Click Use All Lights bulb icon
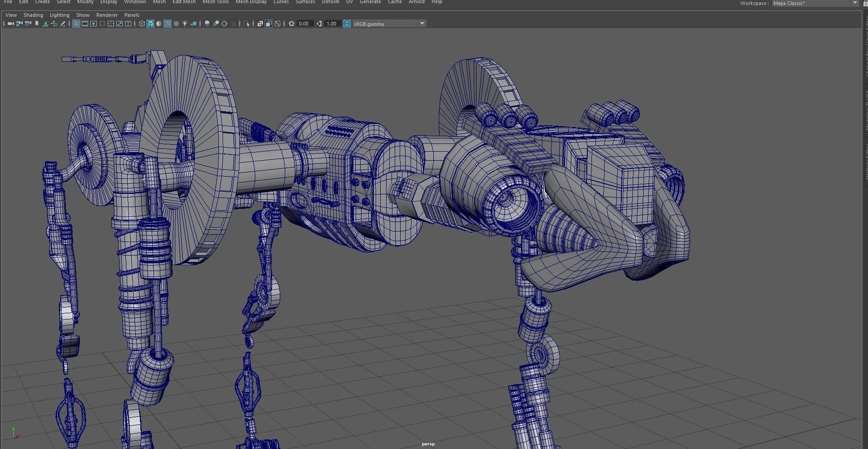868x449 pixels. click(x=185, y=24)
